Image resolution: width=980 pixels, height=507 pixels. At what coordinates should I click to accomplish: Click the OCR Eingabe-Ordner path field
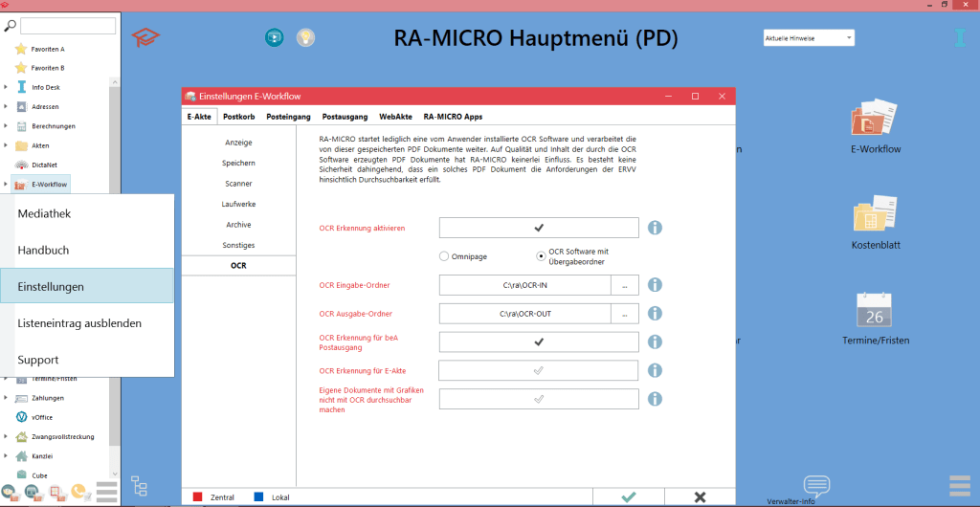click(x=525, y=285)
